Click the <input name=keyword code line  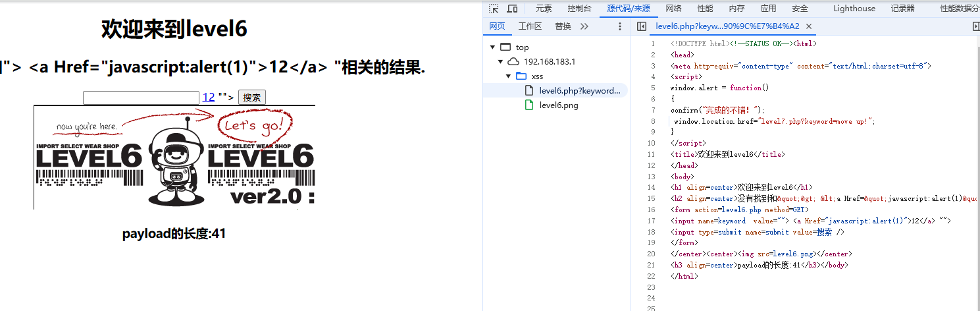(x=810, y=221)
